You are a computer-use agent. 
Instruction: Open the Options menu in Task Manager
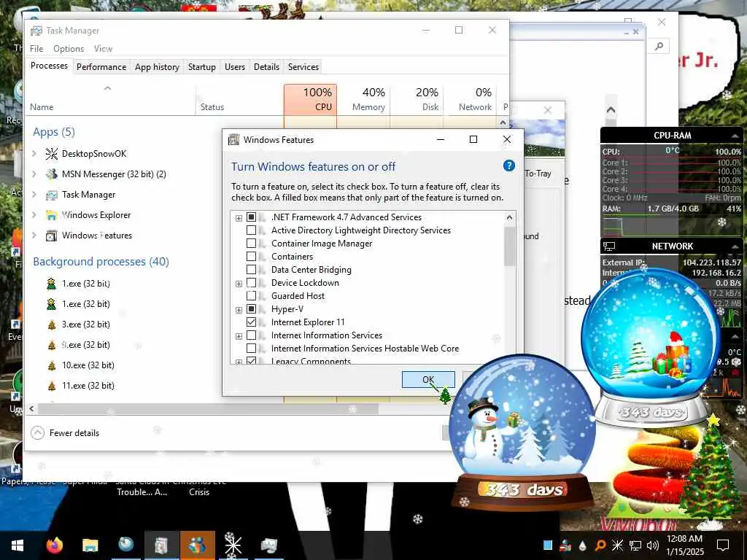click(x=69, y=49)
